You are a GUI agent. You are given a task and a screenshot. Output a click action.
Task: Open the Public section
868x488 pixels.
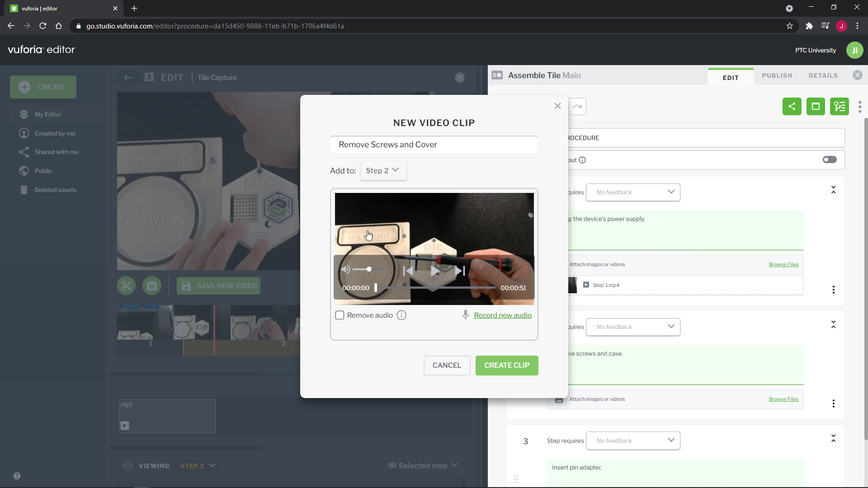click(43, 171)
